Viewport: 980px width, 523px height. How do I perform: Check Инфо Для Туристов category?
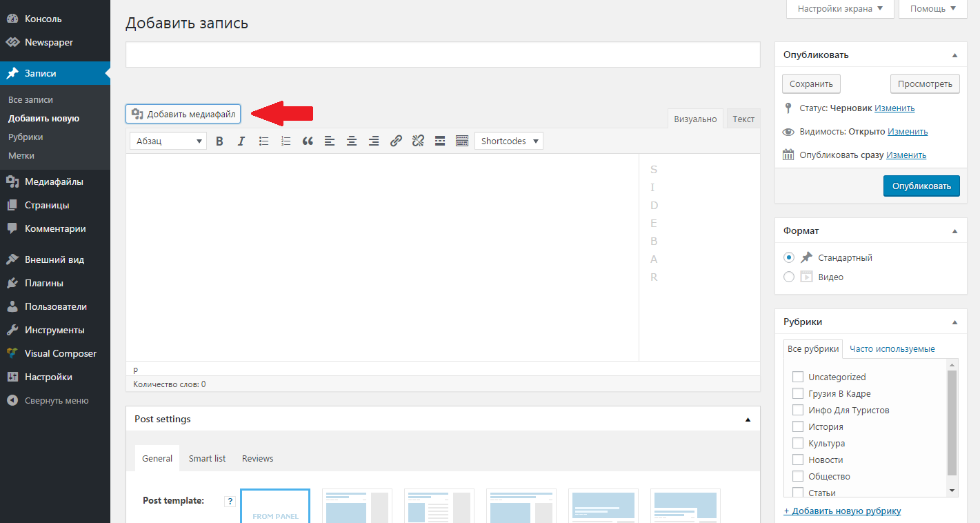pyautogui.click(x=798, y=410)
